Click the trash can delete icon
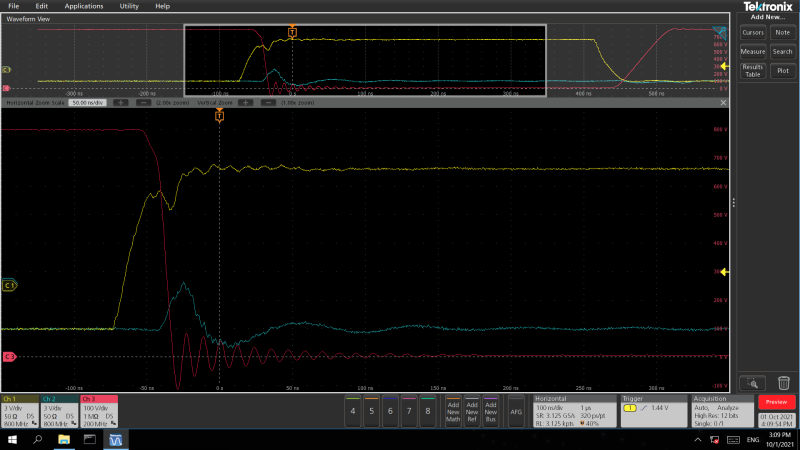 click(x=783, y=382)
